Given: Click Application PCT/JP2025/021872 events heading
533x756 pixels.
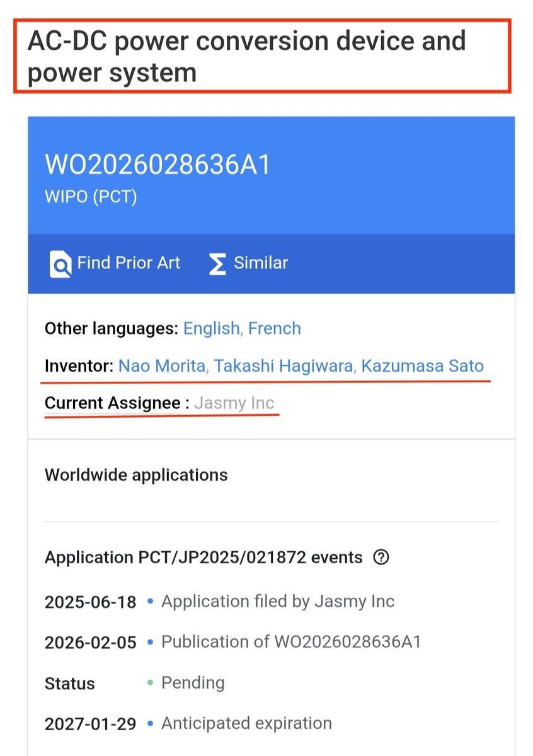Looking at the screenshot, I should [x=203, y=558].
